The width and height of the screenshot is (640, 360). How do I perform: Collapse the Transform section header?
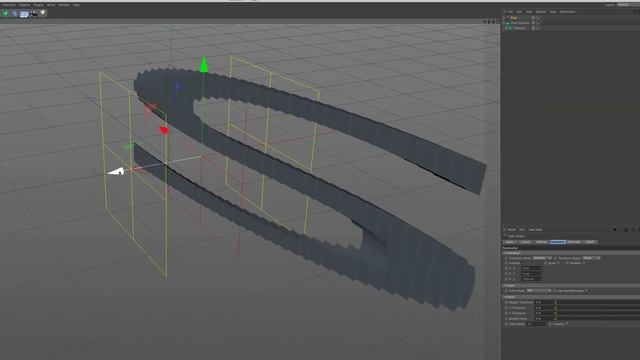(571, 253)
